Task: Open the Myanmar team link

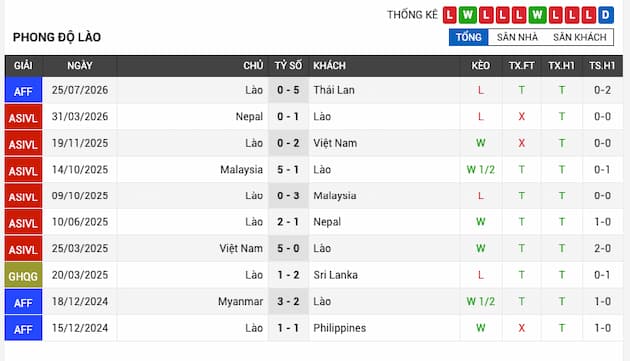Action: [x=240, y=302]
